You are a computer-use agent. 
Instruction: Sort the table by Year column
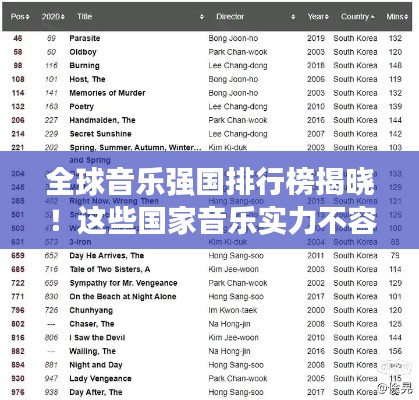pyautogui.click(x=318, y=17)
